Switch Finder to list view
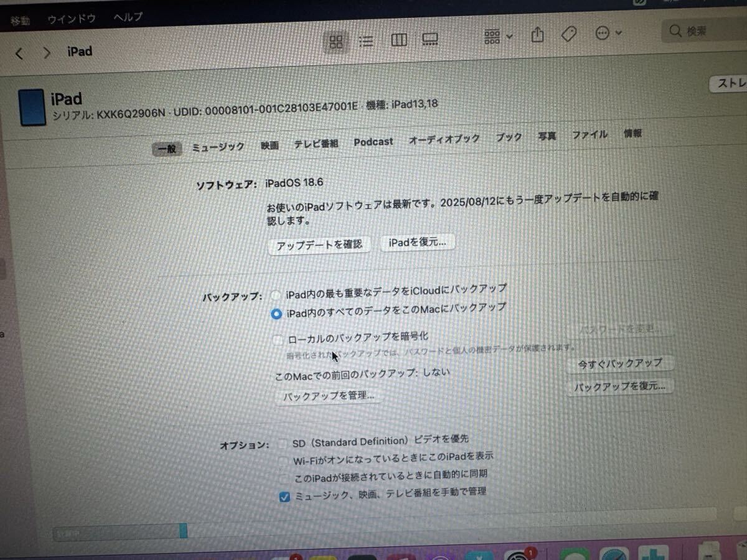747x560 pixels. click(367, 42)
